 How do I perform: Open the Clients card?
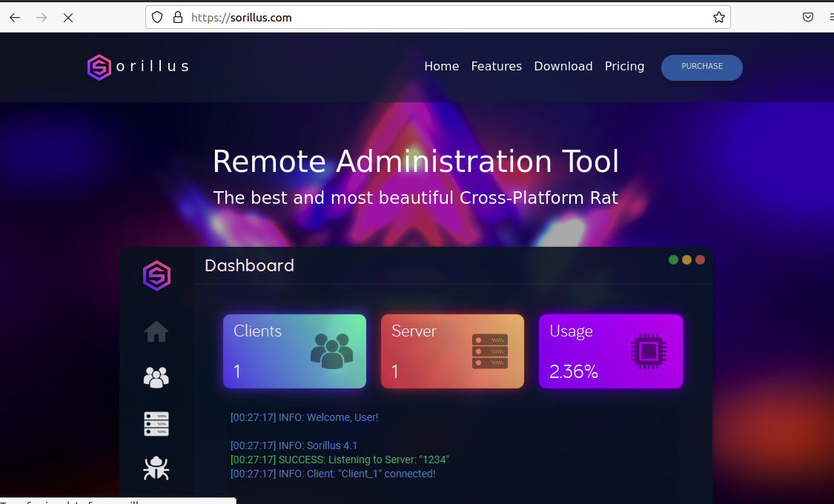click(294, 351)
